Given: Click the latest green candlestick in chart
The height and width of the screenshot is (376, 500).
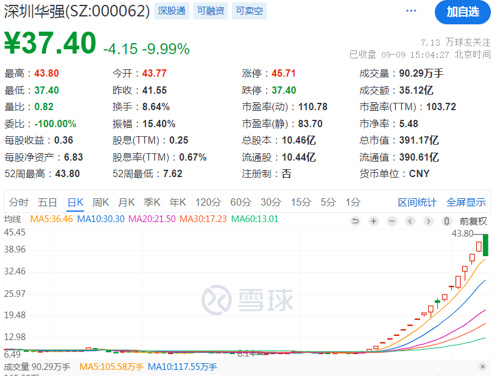Looking at the screenshot, I should 485,245.
